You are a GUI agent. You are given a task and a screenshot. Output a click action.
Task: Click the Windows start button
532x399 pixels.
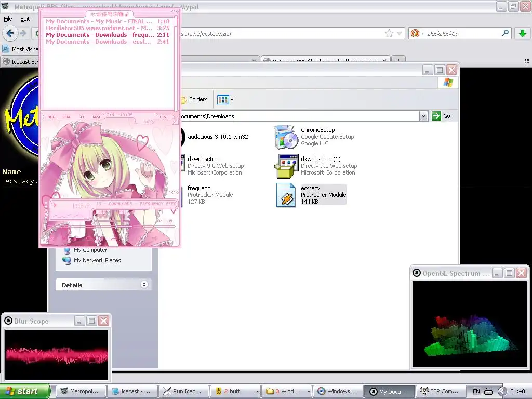24,391
